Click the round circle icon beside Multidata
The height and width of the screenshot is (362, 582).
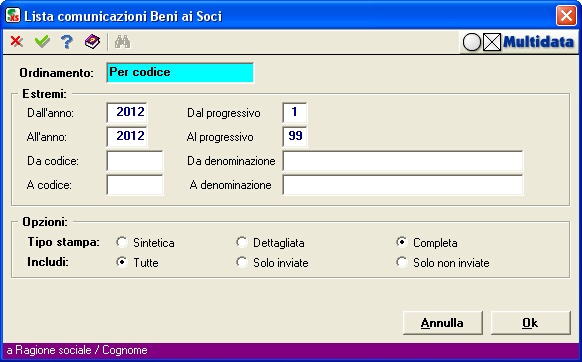472,42
